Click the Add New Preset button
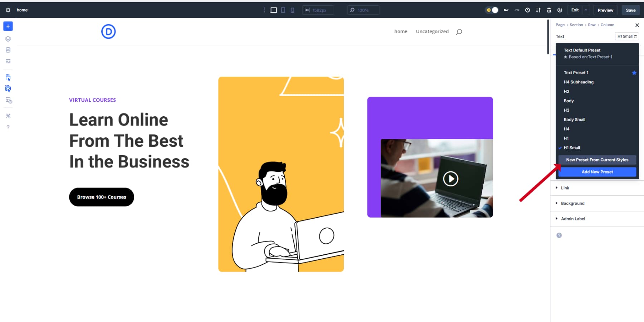This screenshot has height=322, width=644. click(x=597, y=172)
